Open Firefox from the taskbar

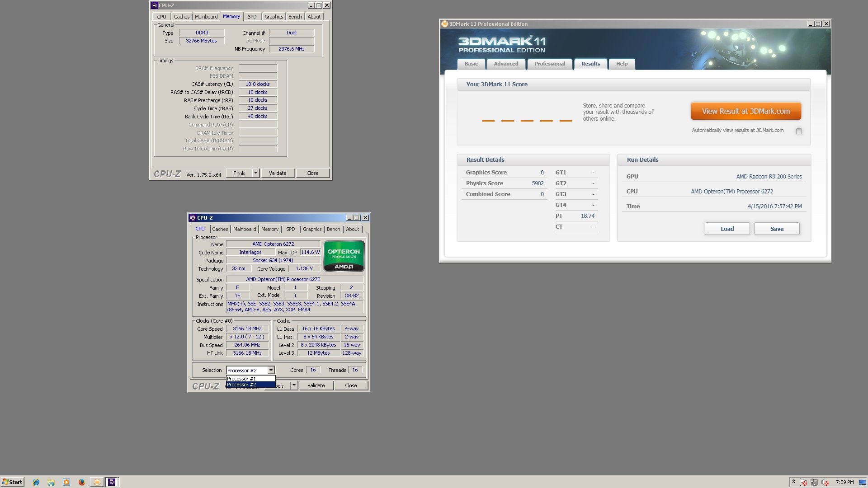pyautogui.click(x=81, y=482)
